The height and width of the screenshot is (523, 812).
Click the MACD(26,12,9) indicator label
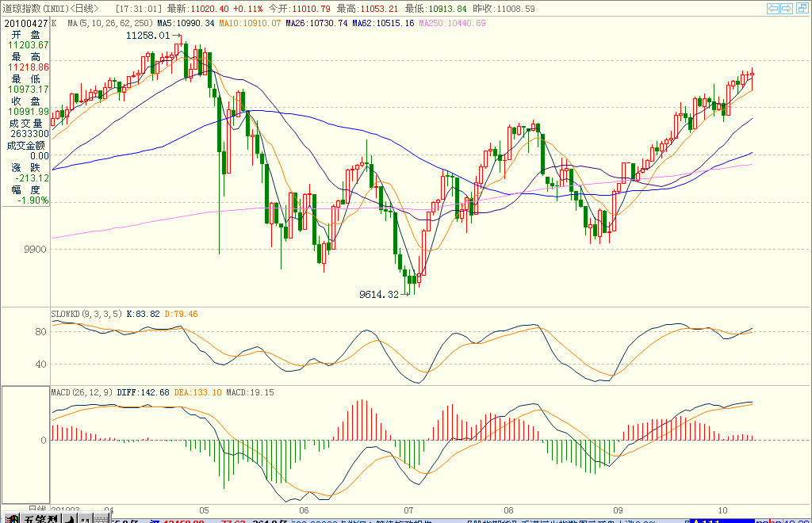point(82,392)
